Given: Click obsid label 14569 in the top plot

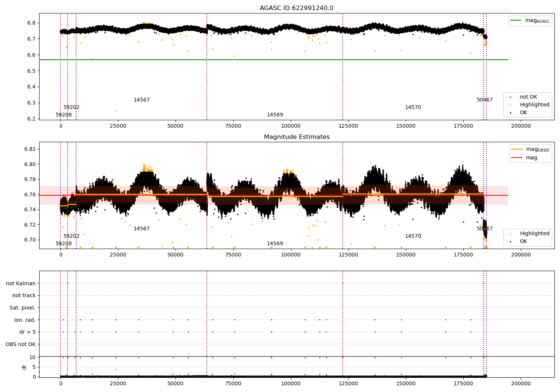Looking at the screenshot, I should [x=275, y=115].
